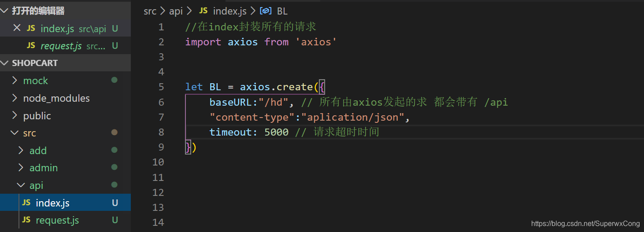644x232 pixels.
Task: Click modified dot beside mock folder
Action: point(115,80)
